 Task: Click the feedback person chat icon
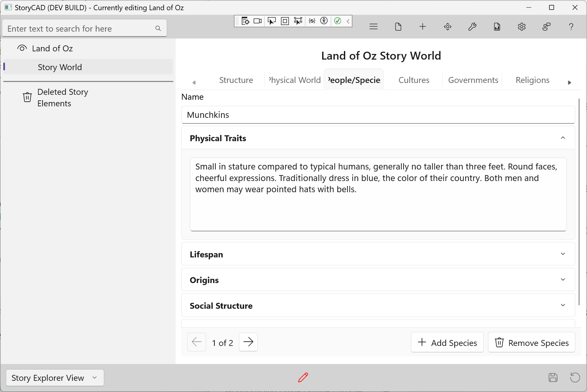click(546, 27)
